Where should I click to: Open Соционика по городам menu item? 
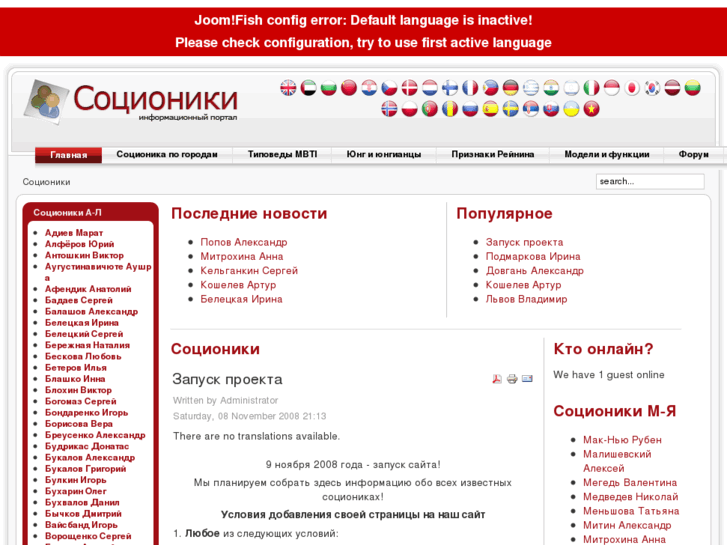click(167, 154)
